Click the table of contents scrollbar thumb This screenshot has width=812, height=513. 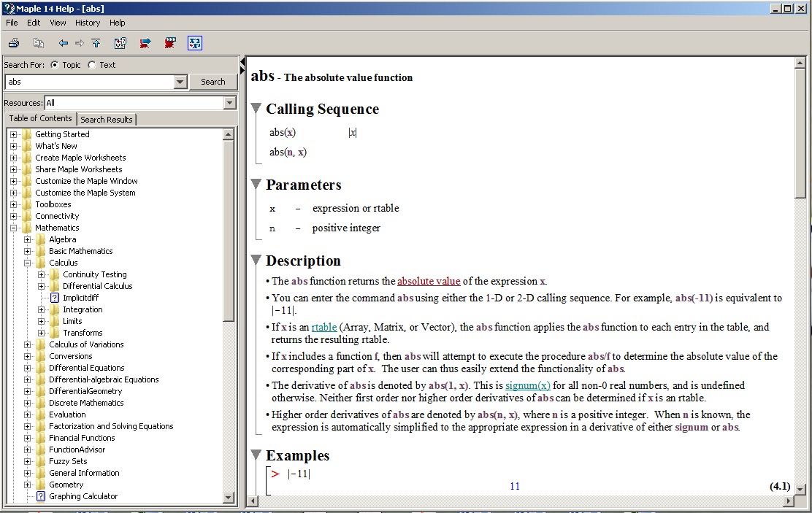point(229,231)
